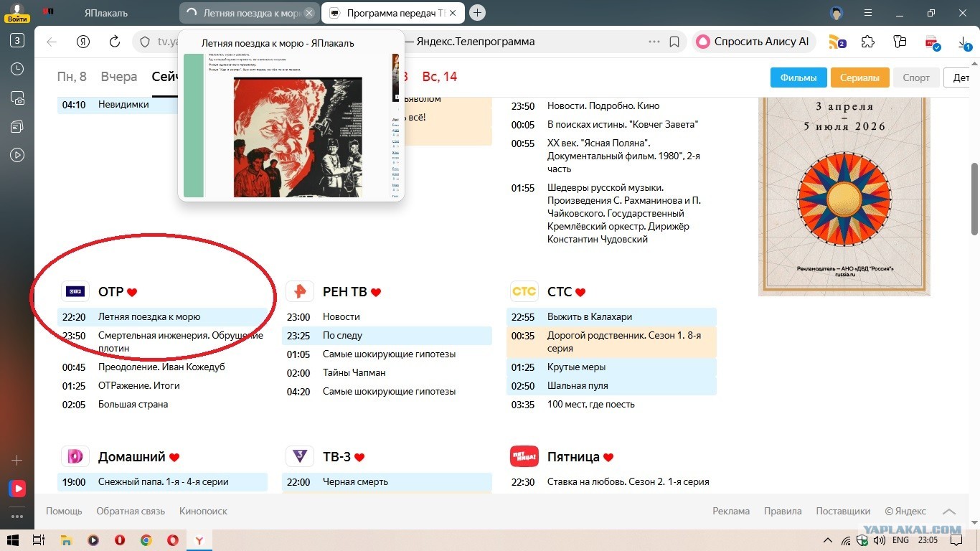This screenshot has height=551, width=980.
Task: Toggle the favorite heart next to ОТР
Action: coord(132,293)
